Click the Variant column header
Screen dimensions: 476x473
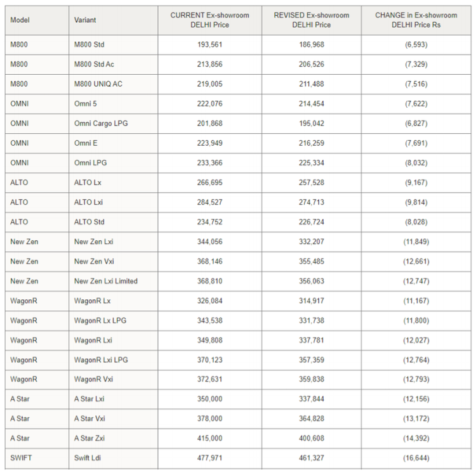coord(113,20)
